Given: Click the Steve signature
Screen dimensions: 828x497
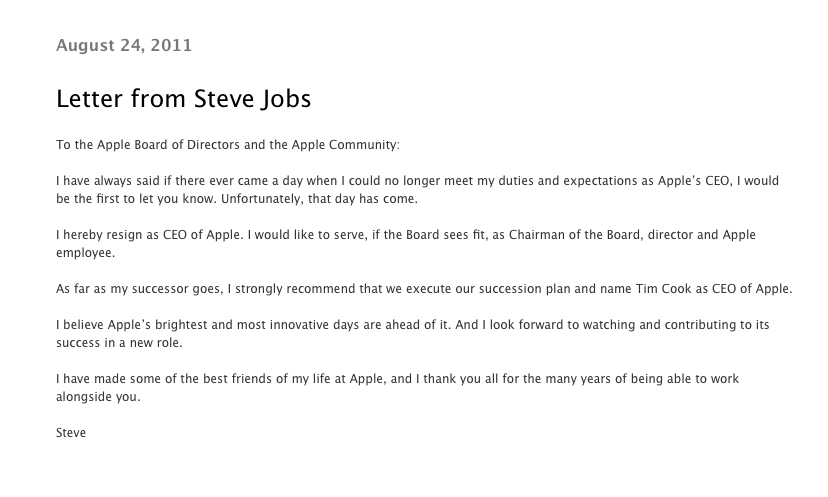Looking at the screenshot, I should 71,433.
